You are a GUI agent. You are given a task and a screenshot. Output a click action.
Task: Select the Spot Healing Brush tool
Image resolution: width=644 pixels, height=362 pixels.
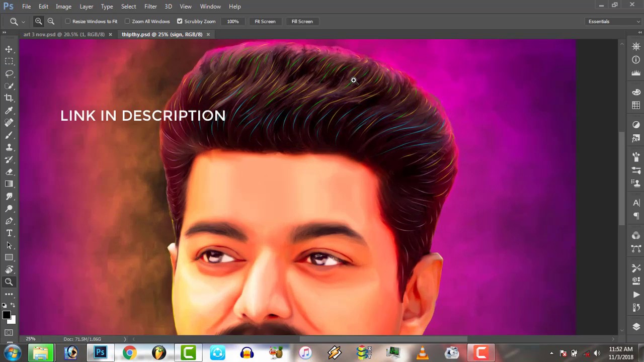pos(9,123)
